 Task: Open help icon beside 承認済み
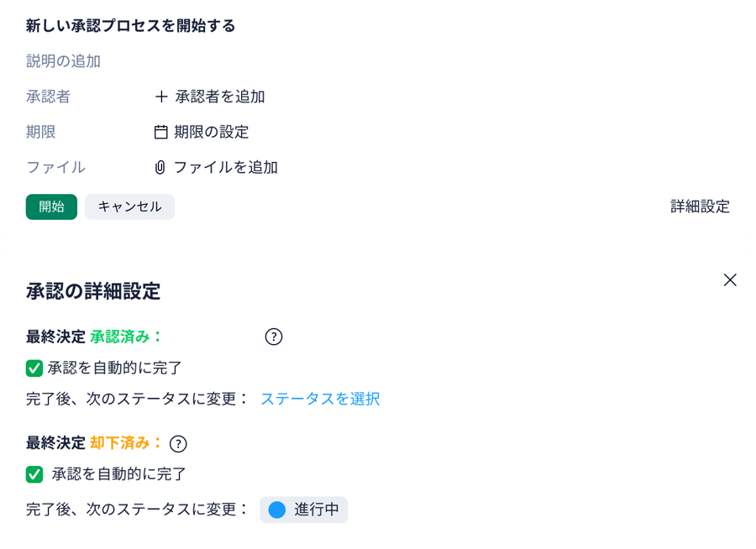[274, 337]
